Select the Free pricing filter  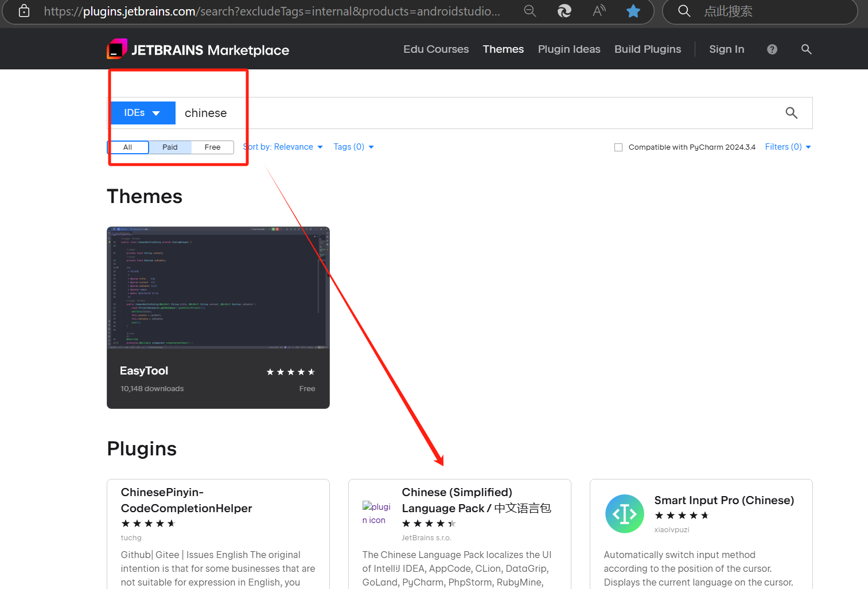tap(212, 147)
